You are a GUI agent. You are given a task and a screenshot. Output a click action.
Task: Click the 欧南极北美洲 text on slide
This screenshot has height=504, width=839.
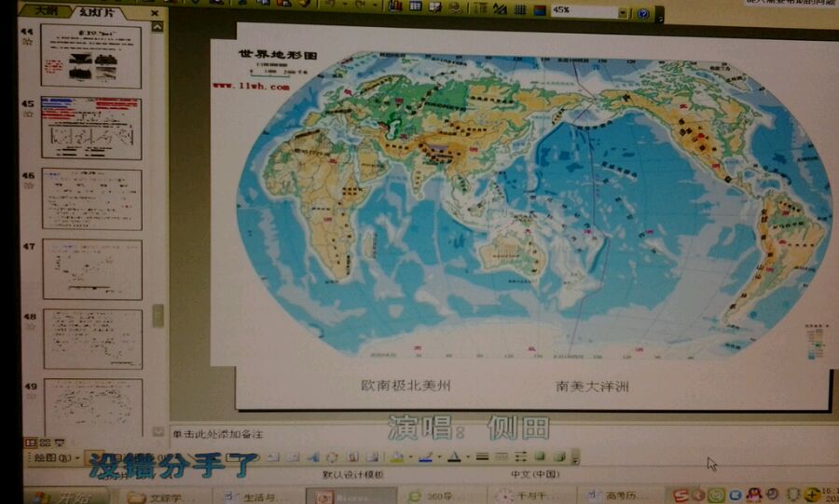pos(406,386)
